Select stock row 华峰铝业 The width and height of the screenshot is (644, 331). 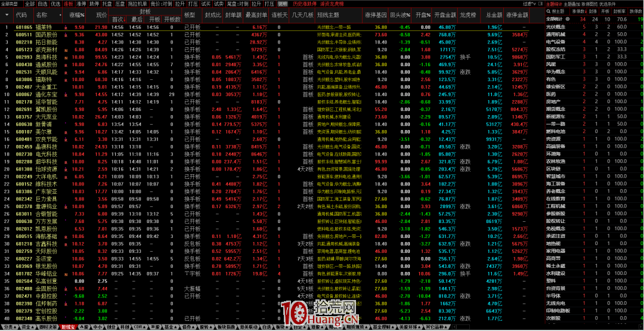(x=265, y=274)
